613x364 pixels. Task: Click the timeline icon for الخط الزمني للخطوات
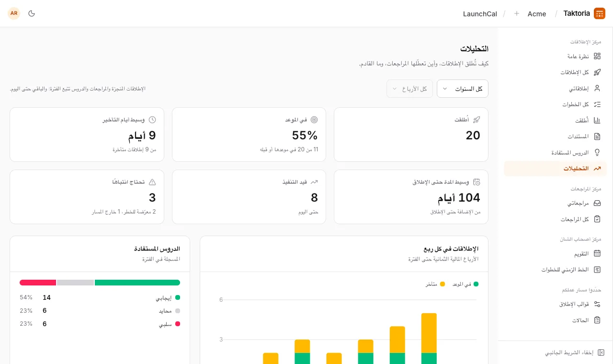pos(597,270)
